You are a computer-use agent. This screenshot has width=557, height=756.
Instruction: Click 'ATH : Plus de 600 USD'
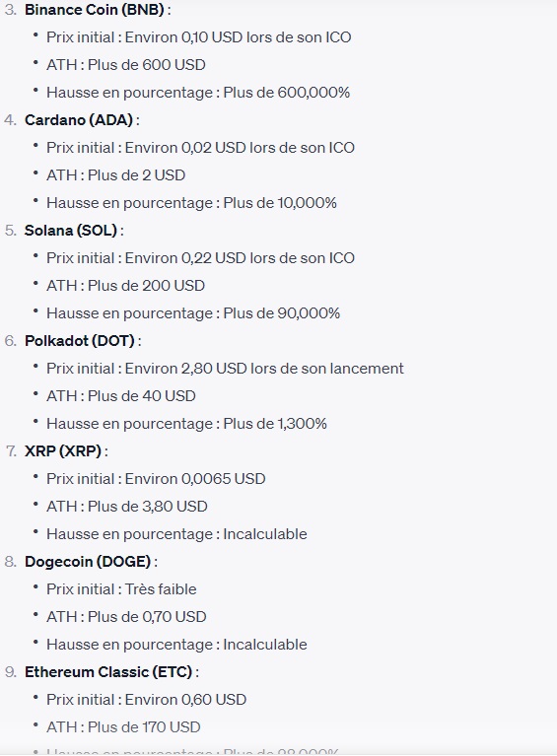[x=126, y=65]
